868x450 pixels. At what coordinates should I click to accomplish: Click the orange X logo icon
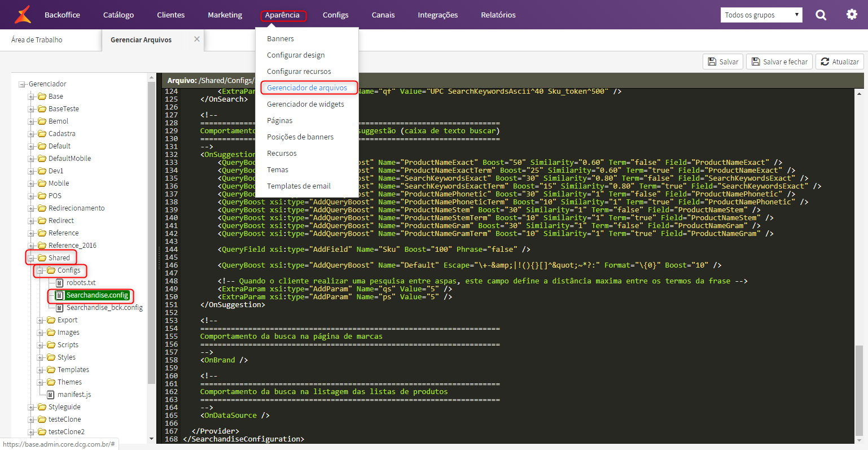[x=23, y=15]
